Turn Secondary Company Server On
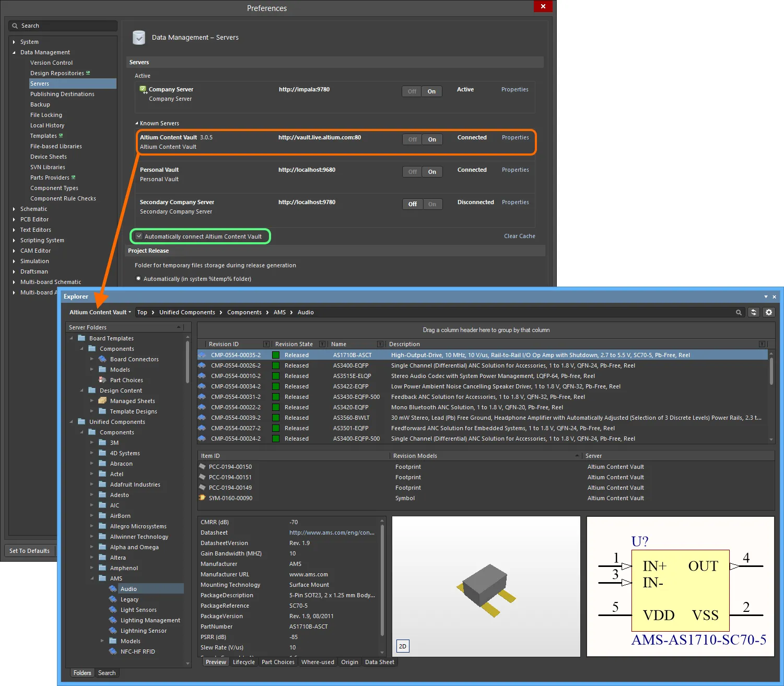 (x=432, y=204)
